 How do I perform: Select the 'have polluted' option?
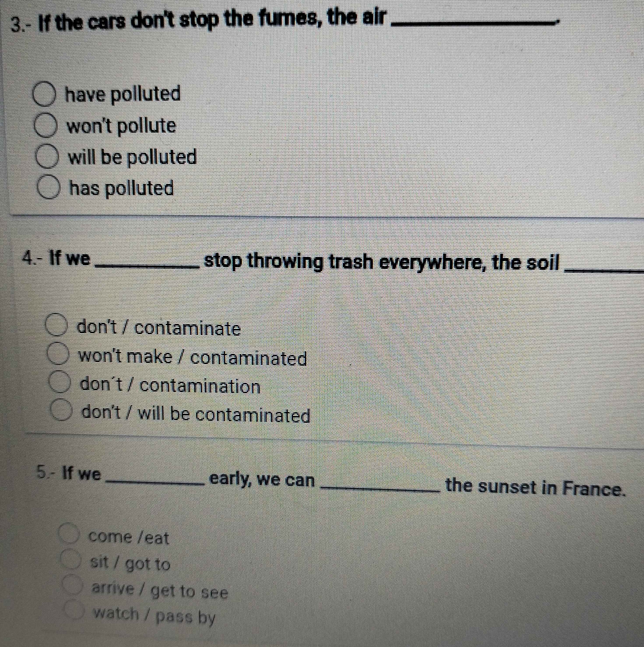[x=44, y=95]
